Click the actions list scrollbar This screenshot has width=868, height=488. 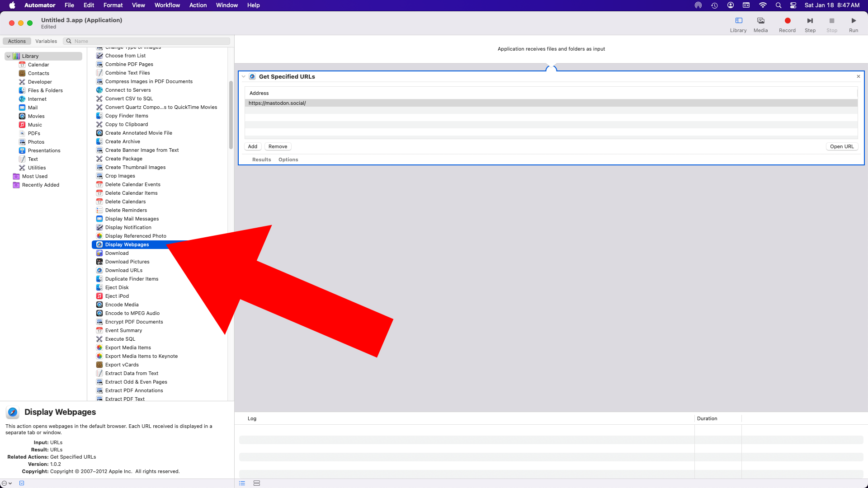click(231, 115)
